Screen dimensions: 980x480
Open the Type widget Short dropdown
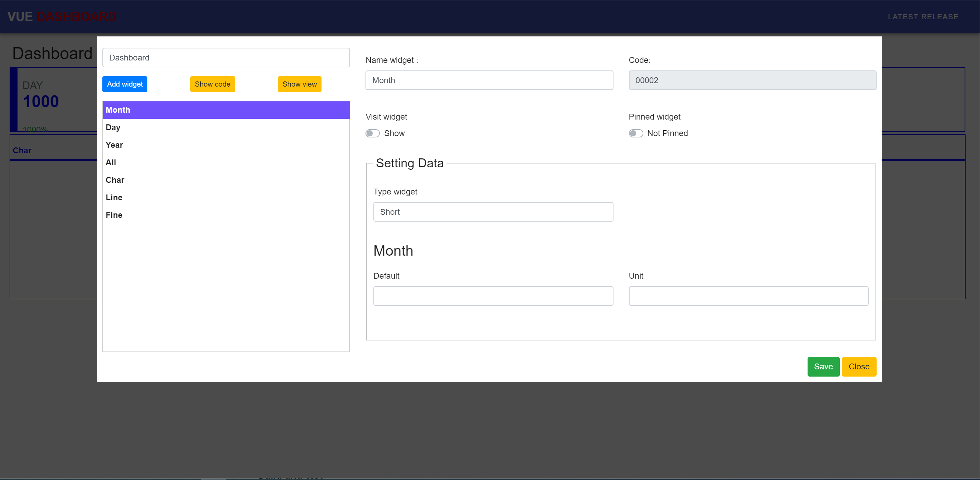tap(493, 212)
